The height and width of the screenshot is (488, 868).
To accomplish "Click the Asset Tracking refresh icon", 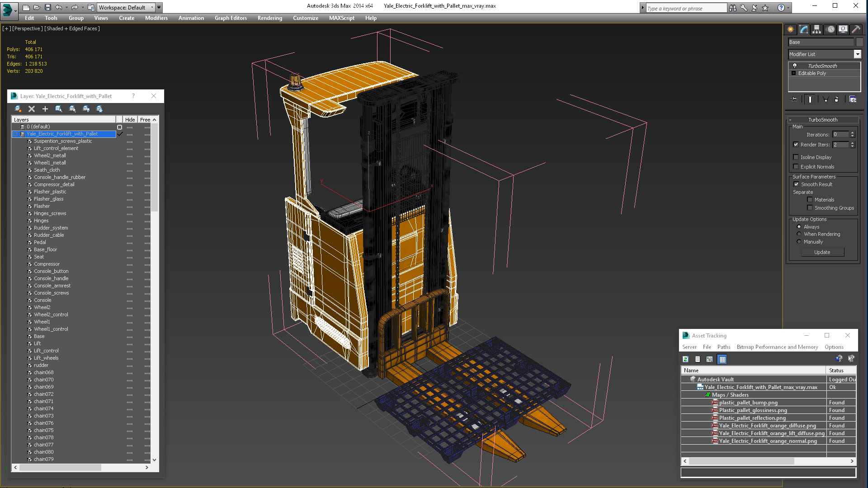I will click(x=685, y=359).
